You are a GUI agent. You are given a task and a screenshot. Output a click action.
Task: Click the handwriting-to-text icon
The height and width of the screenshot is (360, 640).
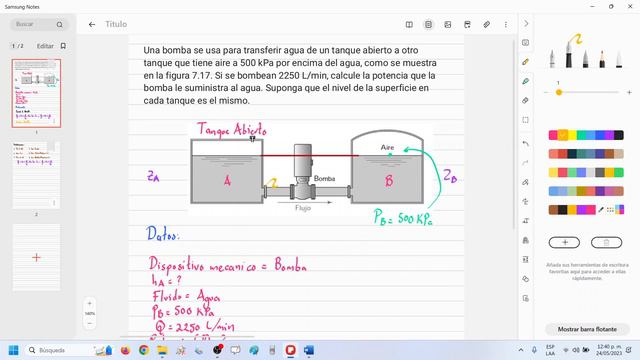pos(526,221)
